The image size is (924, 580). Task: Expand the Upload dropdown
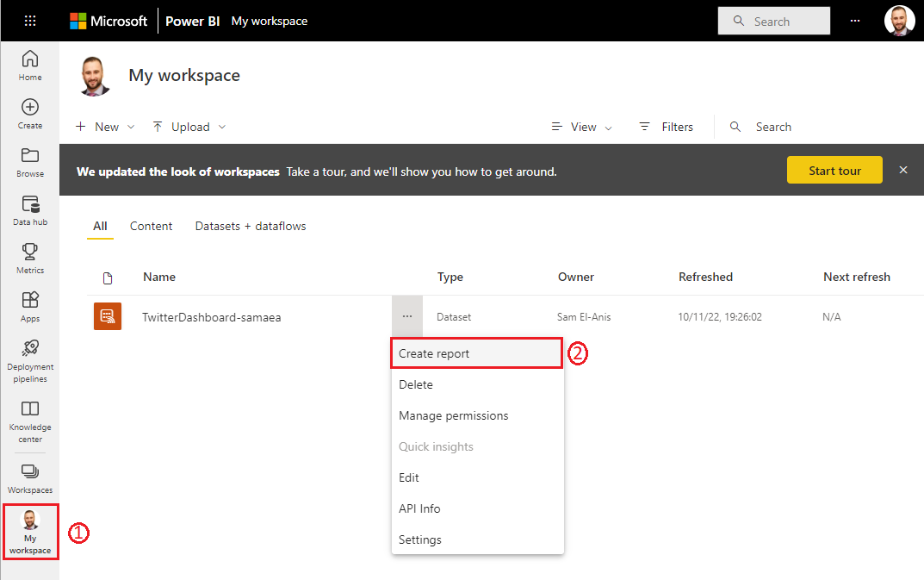(189, 127)
